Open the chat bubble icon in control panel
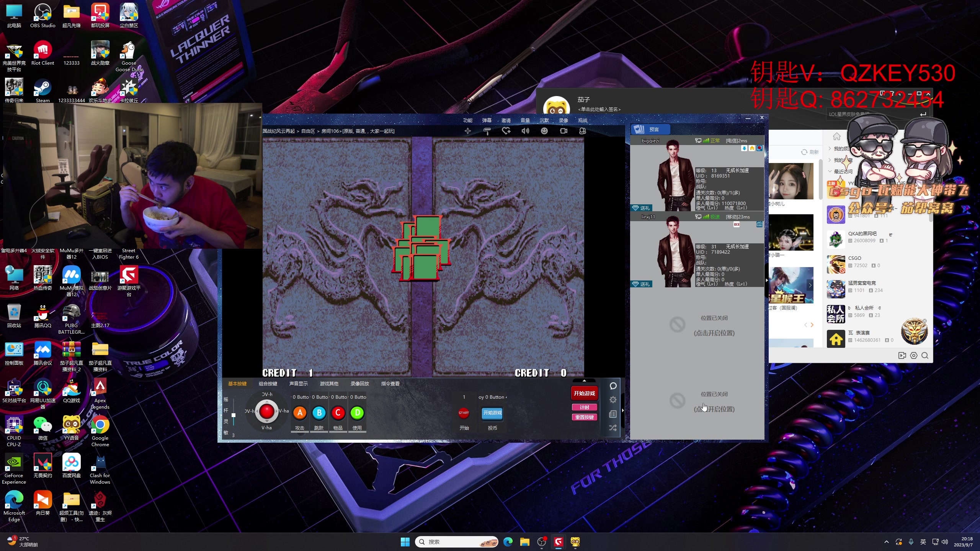Viewport: 980px width, 551px height. point(613,386)
